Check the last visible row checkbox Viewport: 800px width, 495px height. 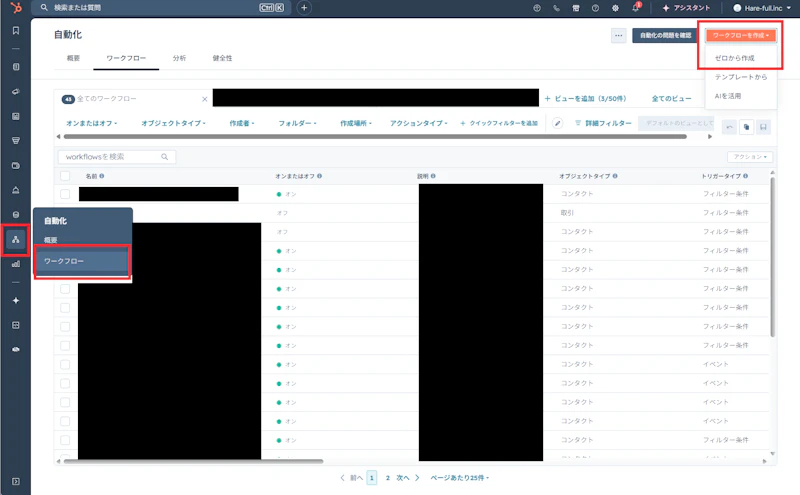(65, 440)
